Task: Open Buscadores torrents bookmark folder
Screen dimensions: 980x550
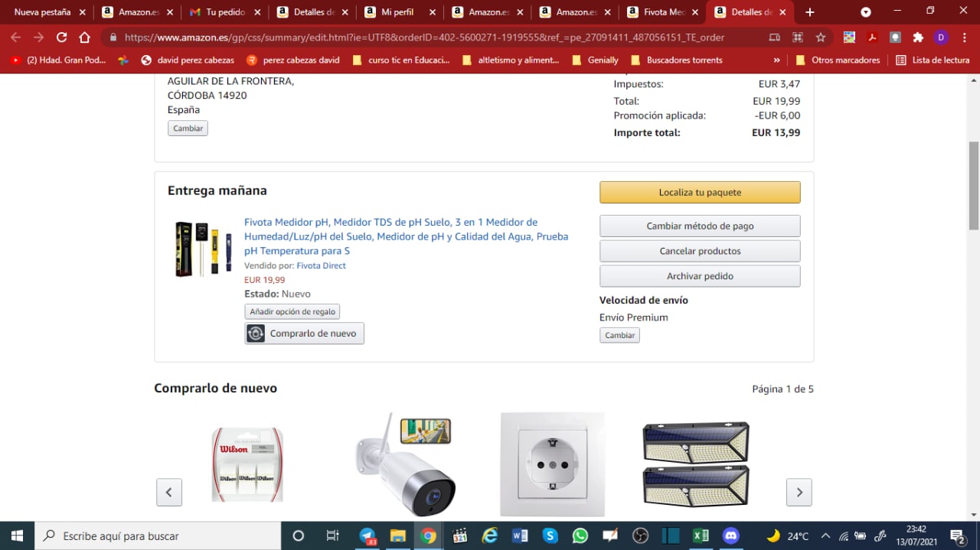Action: point(677,60)
